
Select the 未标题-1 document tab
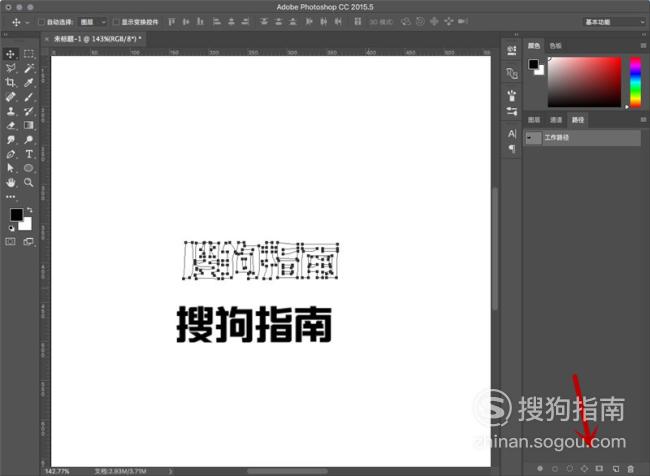point(98,39)
